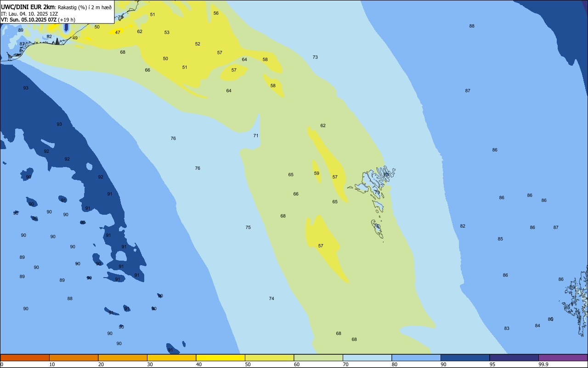588x368 pixels.
Task: Click the humidity value "85" on the map
Action: pos(500,239)
